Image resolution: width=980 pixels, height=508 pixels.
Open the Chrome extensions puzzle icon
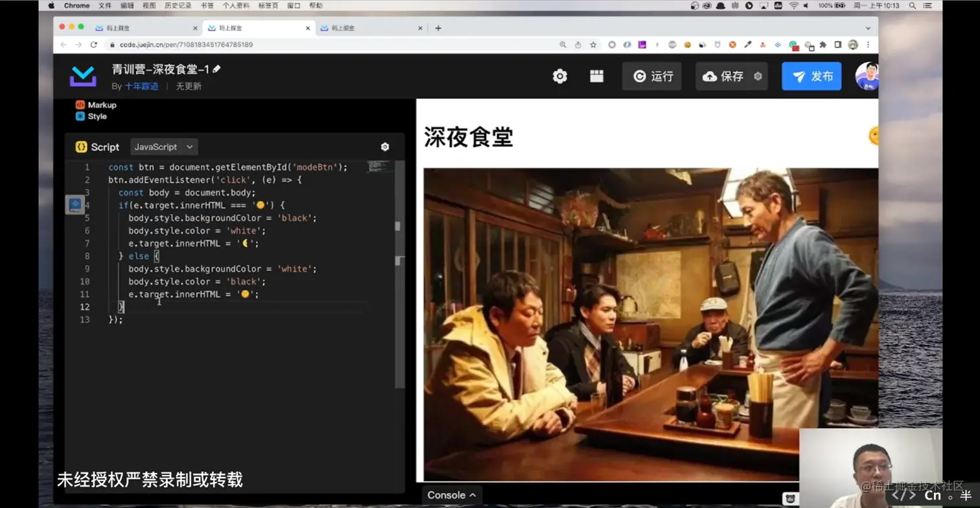pyautogui.click(x=823, y=45)
